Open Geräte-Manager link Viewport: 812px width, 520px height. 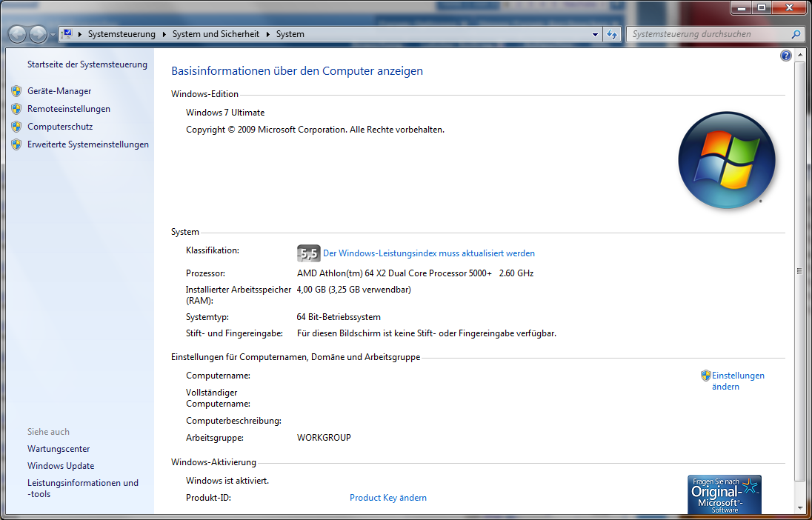(x=59, y=91)
